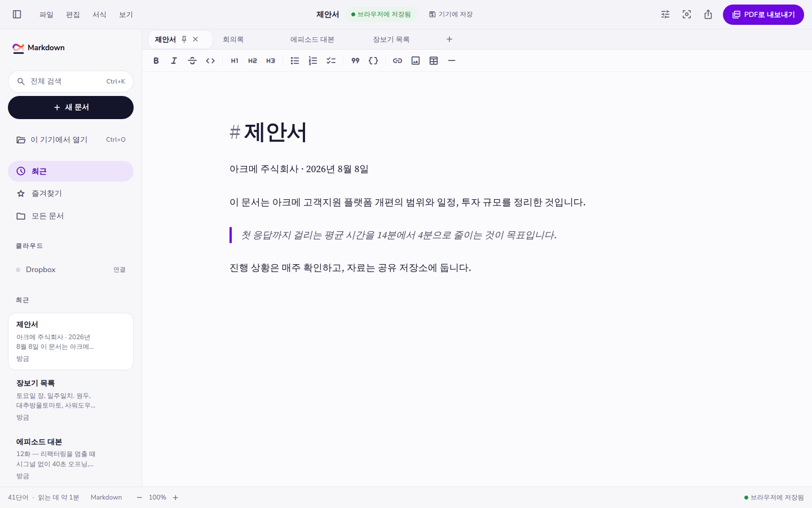Open the 파일 menu

[x=46, y=15]
